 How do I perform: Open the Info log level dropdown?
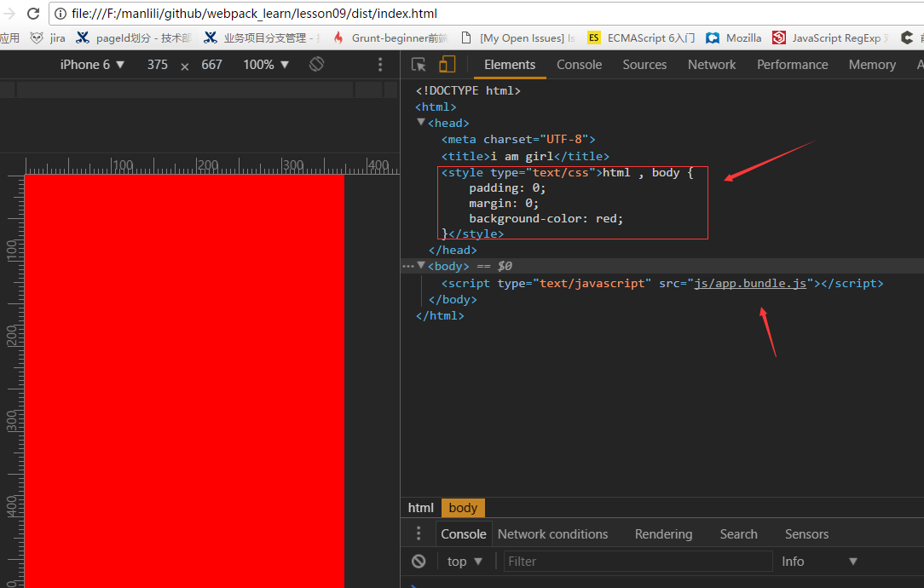pyautogui.click(x=819, y=562)
